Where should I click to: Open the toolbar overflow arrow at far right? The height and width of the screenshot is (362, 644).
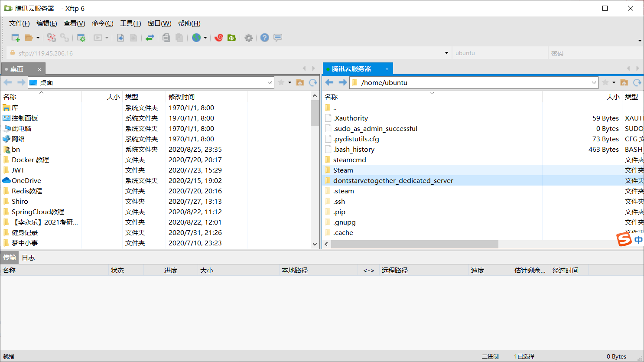640,41
